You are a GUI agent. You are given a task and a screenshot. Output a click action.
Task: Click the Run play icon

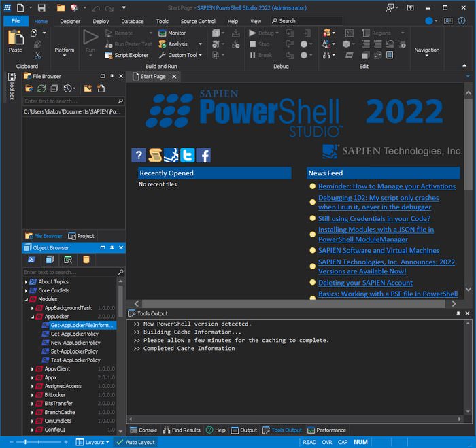[90, 37]
